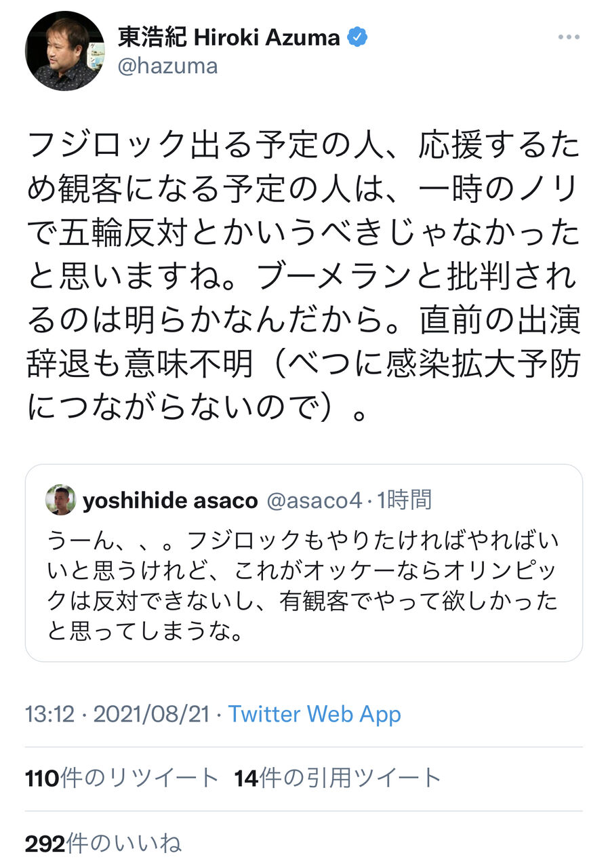The height and width of the screenshot is (868, 608).
Task: Open Hiroki Azuma's profile avatar
Action: (x=65, y=51)
